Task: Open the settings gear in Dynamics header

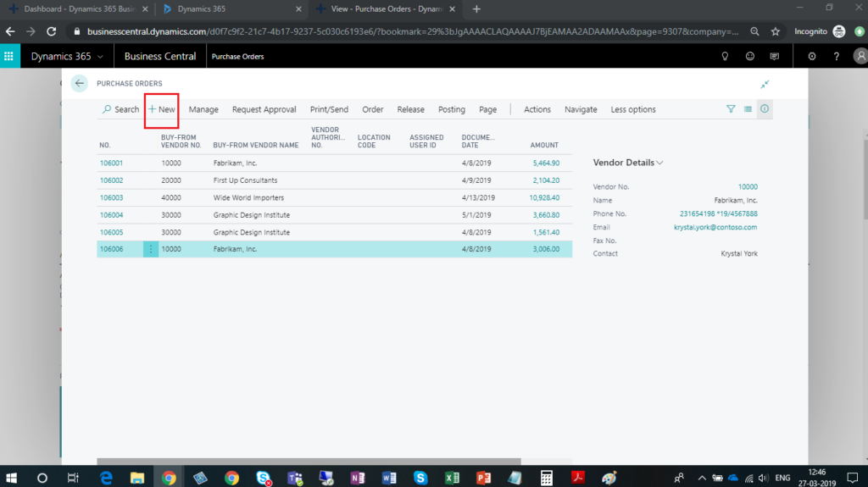Action: tap(812, 57)
